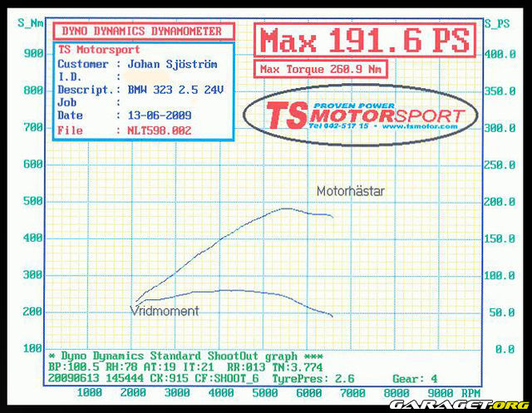Viewport: 532px width, 413px height.
Task: Select the 'S_Nm' axis label
Action: 31,23
